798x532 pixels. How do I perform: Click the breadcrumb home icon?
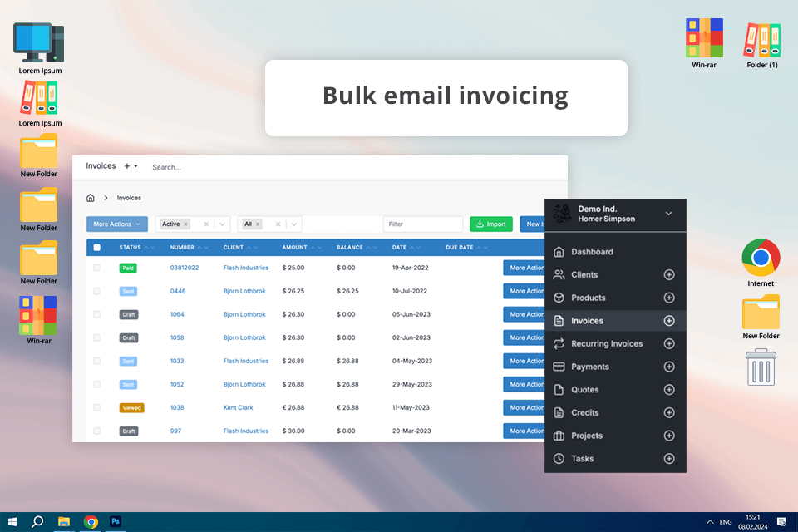90,198
